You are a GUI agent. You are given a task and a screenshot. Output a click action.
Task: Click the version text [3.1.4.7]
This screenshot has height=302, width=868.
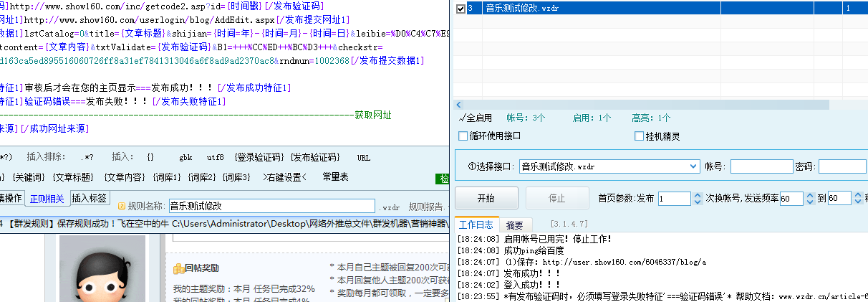tap(570, 225)
